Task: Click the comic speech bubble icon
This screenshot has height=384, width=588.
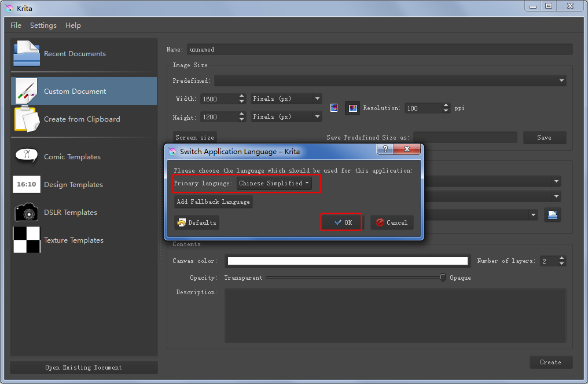Action: (26, 155)
